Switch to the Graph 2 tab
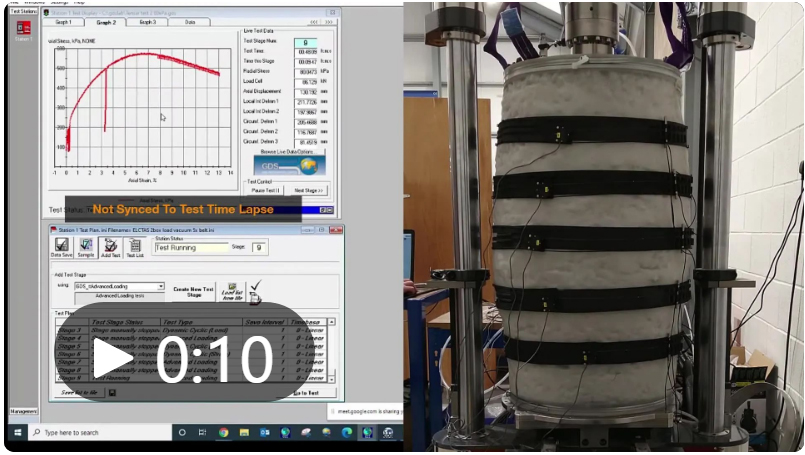Image resolution: width=805 pixels, height=455 pixels. [107, 22]
